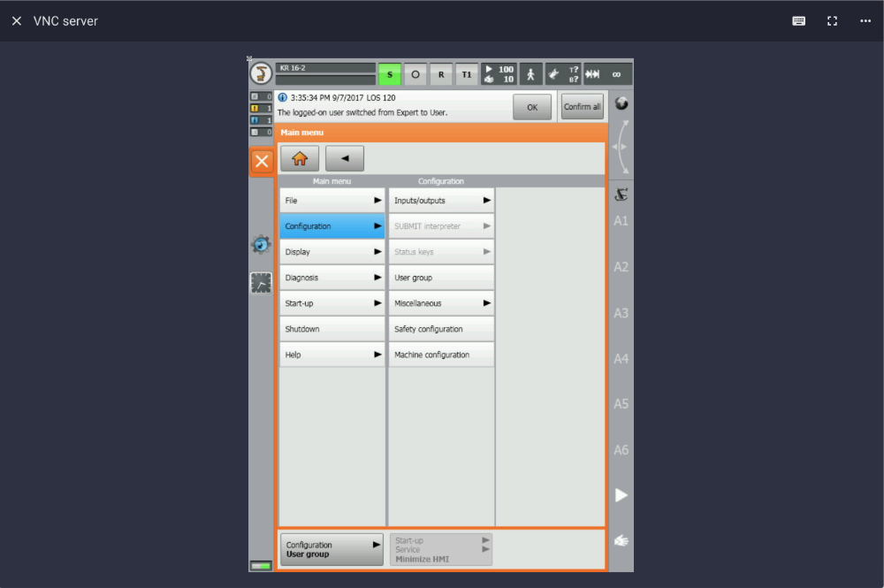Open jog mode options via the walking figure icon
The image size is (884, 588).
tap(530, 73)
